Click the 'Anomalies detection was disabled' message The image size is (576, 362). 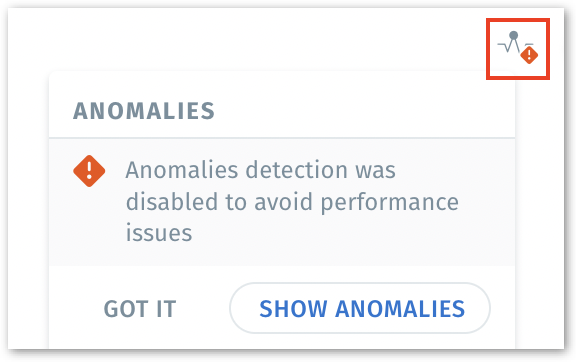[292, 201]
